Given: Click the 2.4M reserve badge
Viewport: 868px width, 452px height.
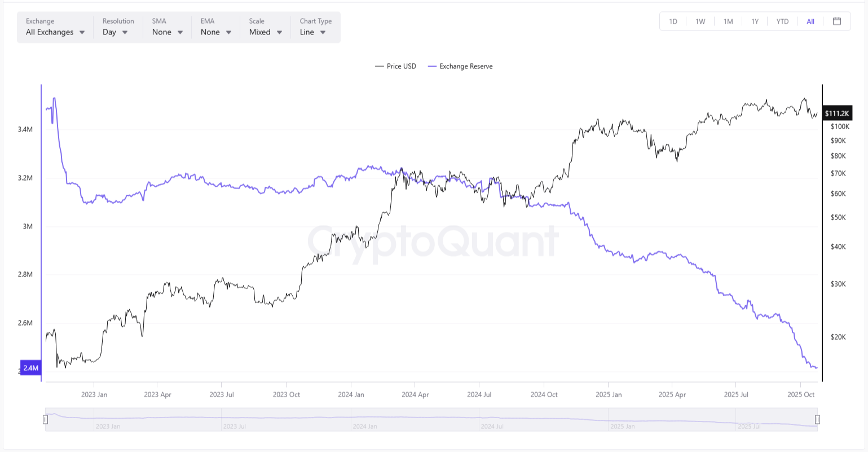Looking at the screenshot, I should tap(31, 368).
